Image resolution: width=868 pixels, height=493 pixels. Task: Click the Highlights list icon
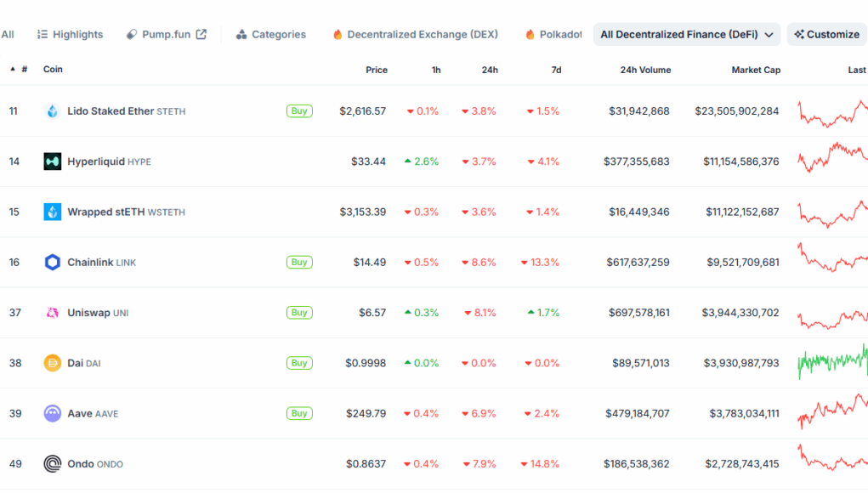point(42,34)
